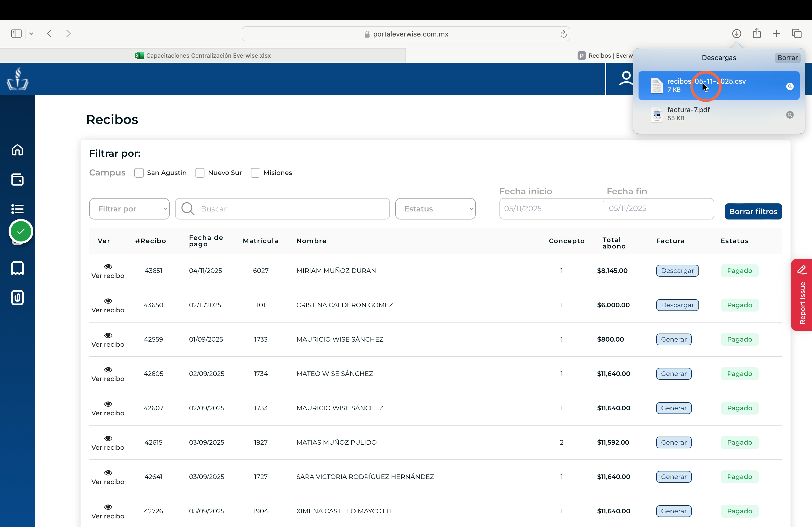Open the paperclip attachment sidebar icon

point(17,298)
